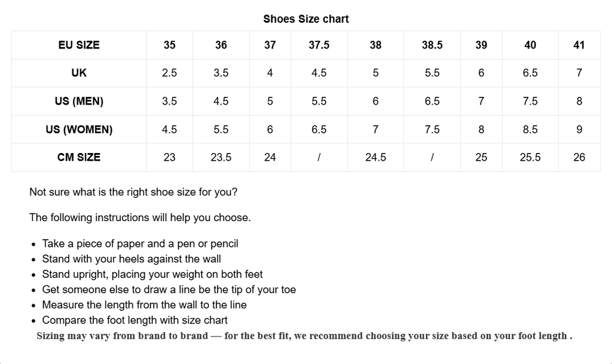The width and height of the screenshot is (612, 364).
Task: Click the UK row label
Action: pyautogui.click(x=79, y=73)
